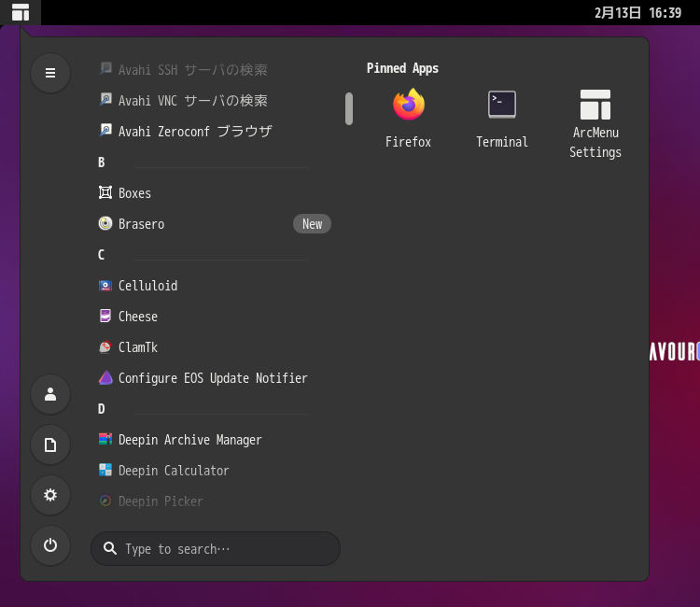
Task: Launch Deepin Picker
Action: pos(215,501)
